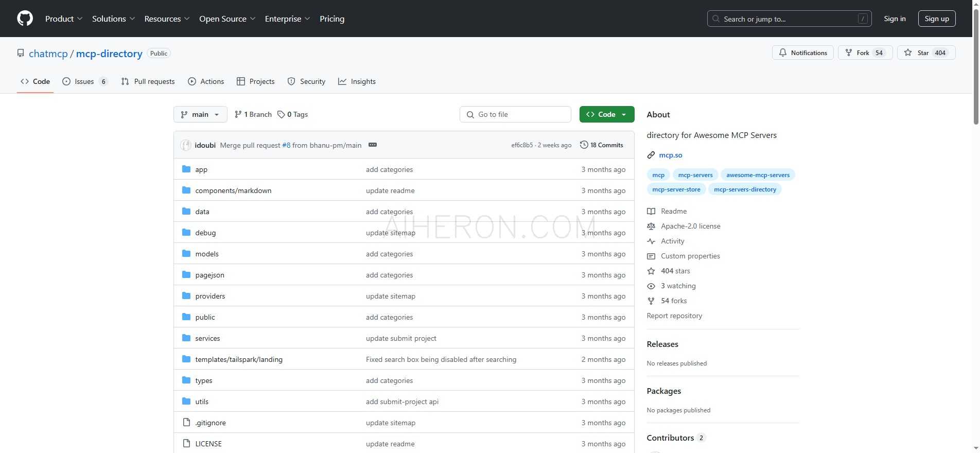Click idoubi's avatar in commit bar
This screenshot has height=453, width=980.
[x=186, y=145]
